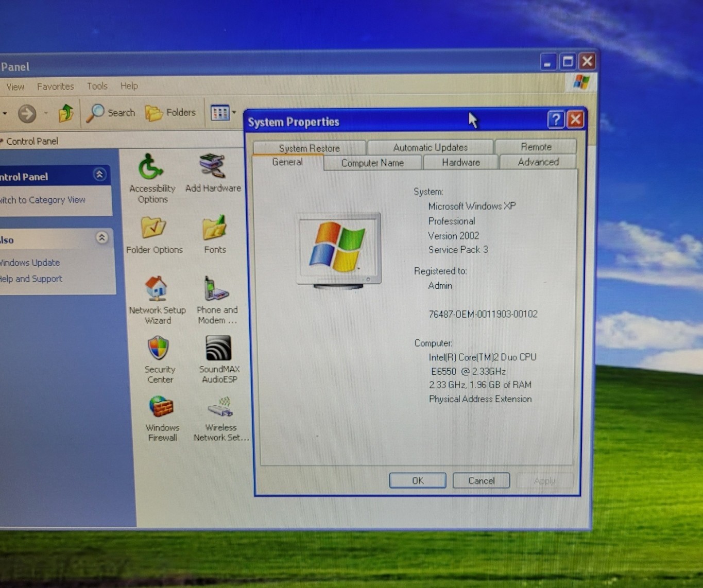Image resolution: width=703 pixels, height=588 pixels.
Task: Close the Control Panel window
Action: coord(587,61)
